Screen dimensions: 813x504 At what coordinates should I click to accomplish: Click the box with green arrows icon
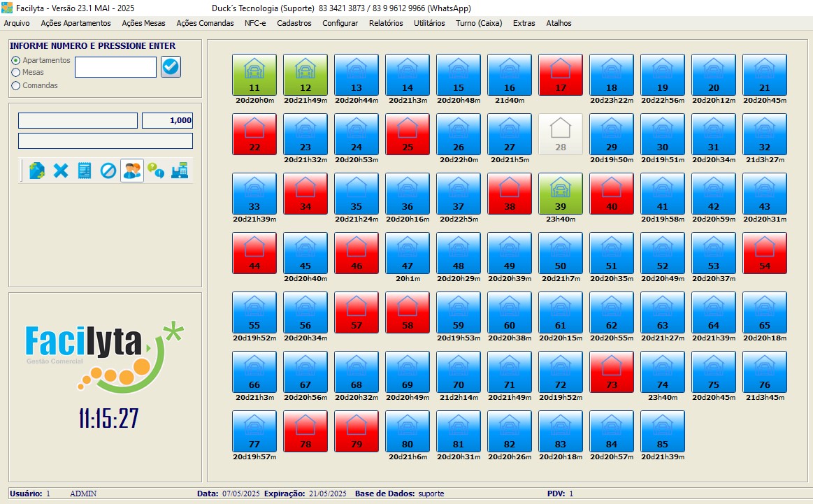[37, 171]
